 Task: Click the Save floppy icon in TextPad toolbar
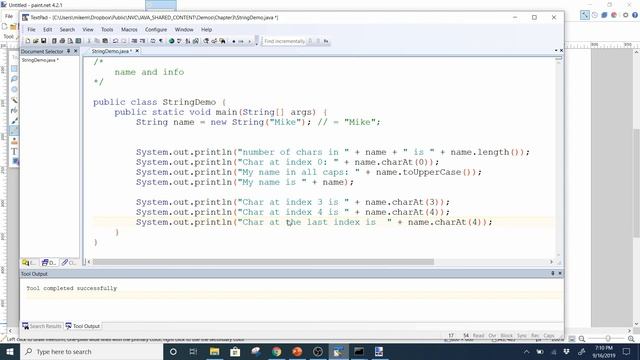(x=43, y=41)
